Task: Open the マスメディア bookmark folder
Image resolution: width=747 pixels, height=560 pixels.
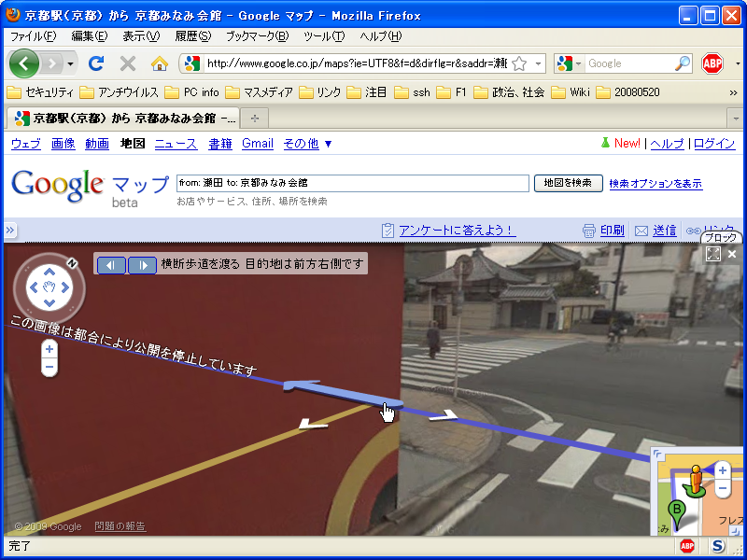Action: point(259,92)
